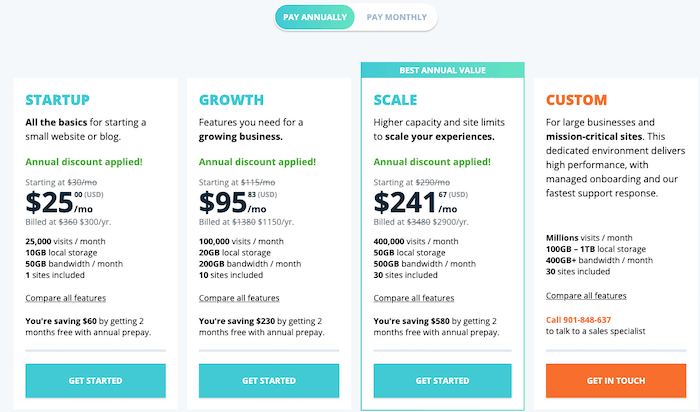Switch billing to Pay Monthly

click(x=396, y=17)
